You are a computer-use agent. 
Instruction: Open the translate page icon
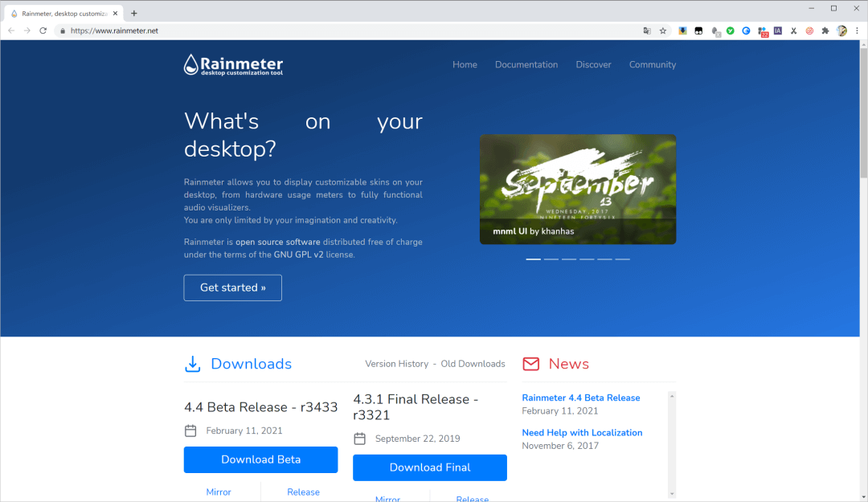[646, 31]
